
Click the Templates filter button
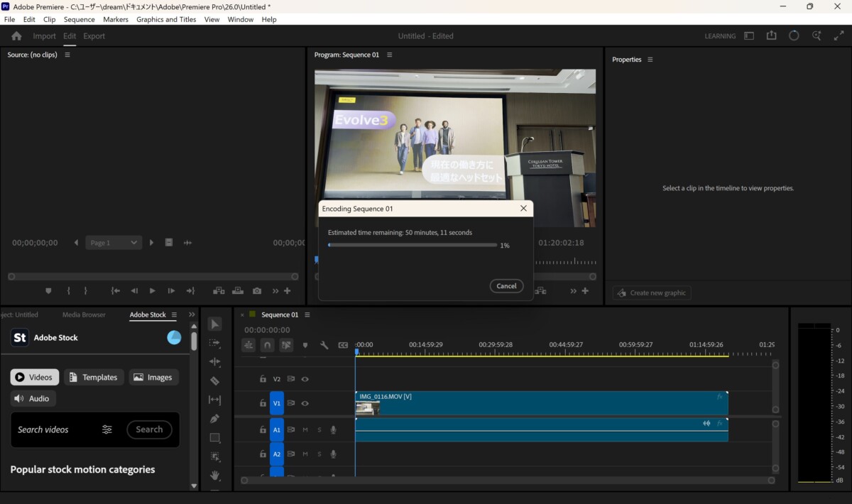pos(94,377)
